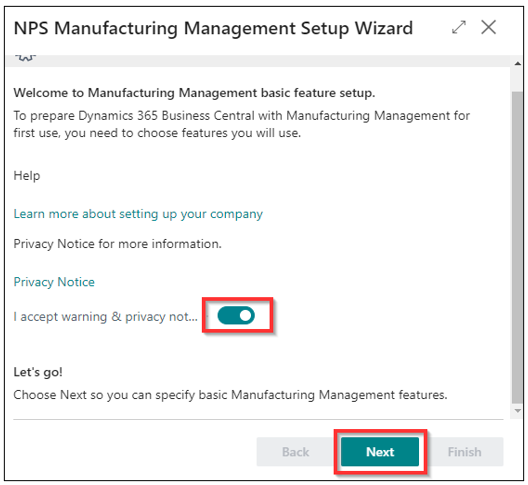Open Learn more about setting up your company
Screen dimensions: 528x485
[138, 214]
